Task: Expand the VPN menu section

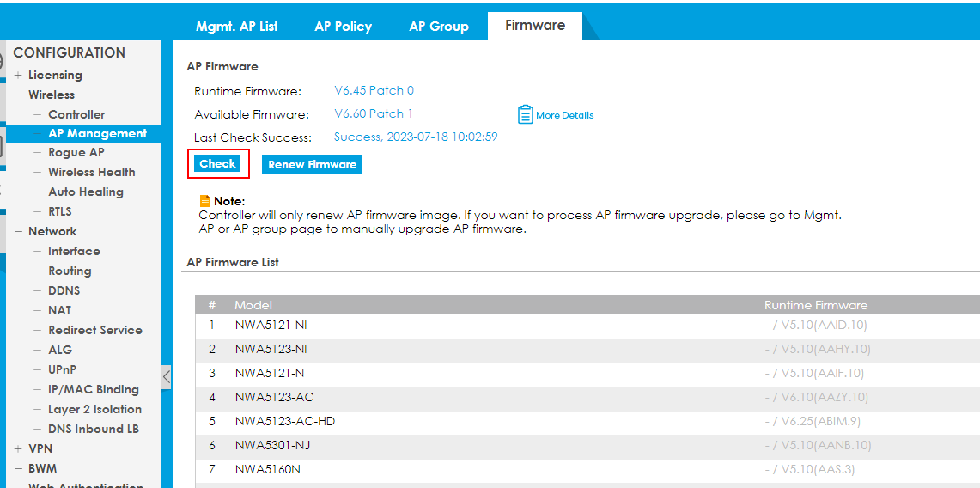Action: pos(18,449)
